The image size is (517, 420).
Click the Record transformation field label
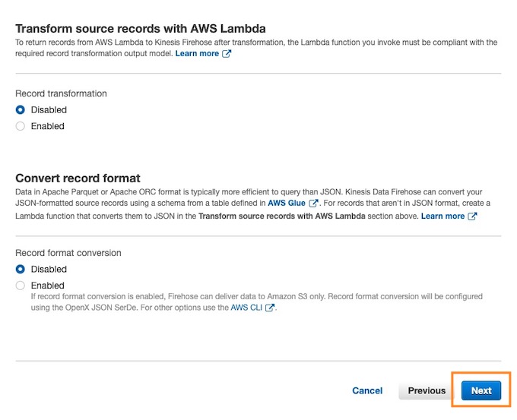coord(61,93)
